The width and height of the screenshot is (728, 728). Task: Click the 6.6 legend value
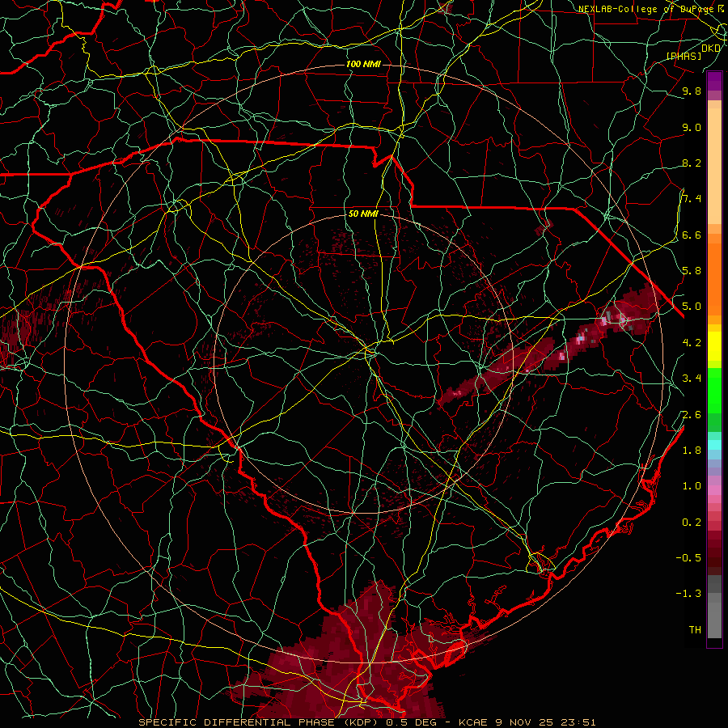[x=692, y=235]
